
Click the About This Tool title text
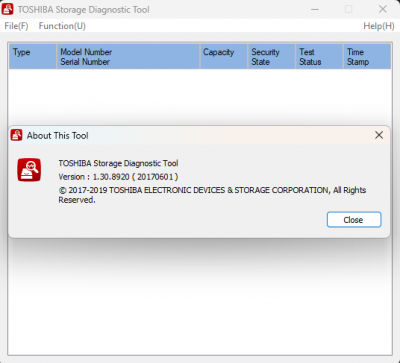58,136
